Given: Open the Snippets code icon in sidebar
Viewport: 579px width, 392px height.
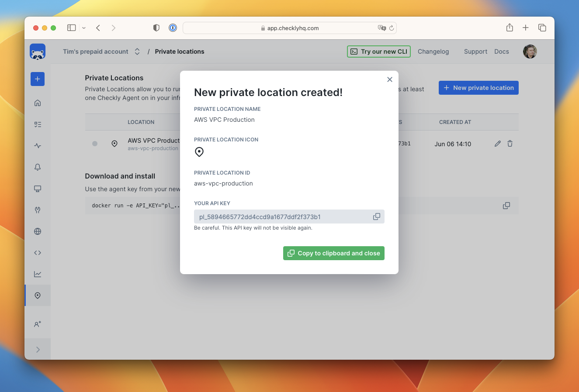Looking at the screenshot, I should click(38, 252).
